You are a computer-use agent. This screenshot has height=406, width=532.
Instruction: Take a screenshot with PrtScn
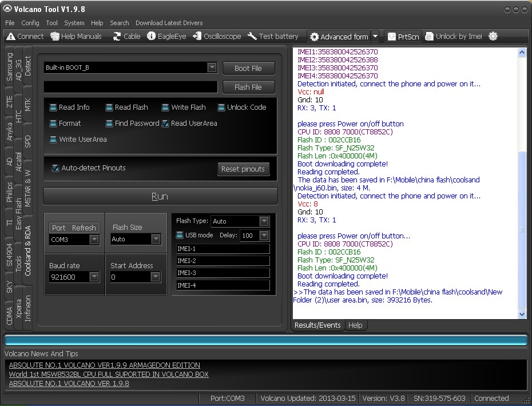[x=403, y=37]
